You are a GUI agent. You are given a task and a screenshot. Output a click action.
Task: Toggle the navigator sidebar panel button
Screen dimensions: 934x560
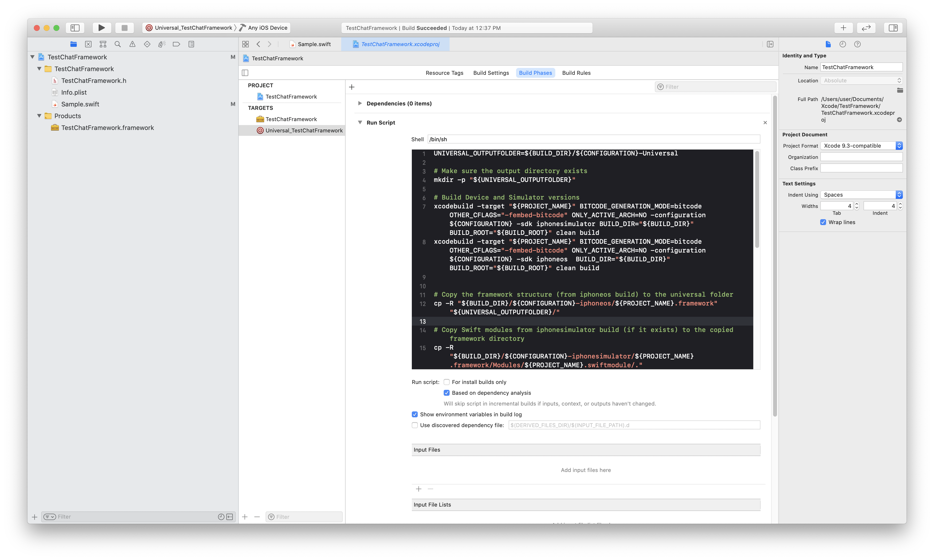[75, 27]
